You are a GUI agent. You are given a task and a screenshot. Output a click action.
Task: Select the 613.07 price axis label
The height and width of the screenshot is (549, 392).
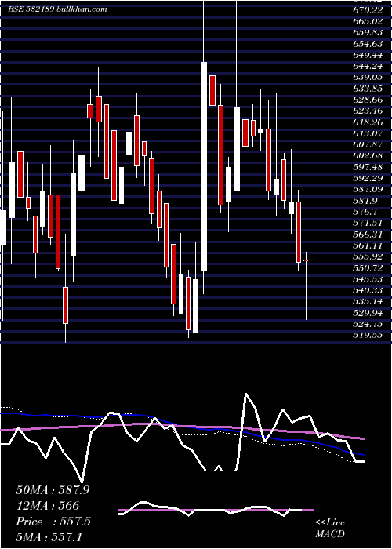368,133
